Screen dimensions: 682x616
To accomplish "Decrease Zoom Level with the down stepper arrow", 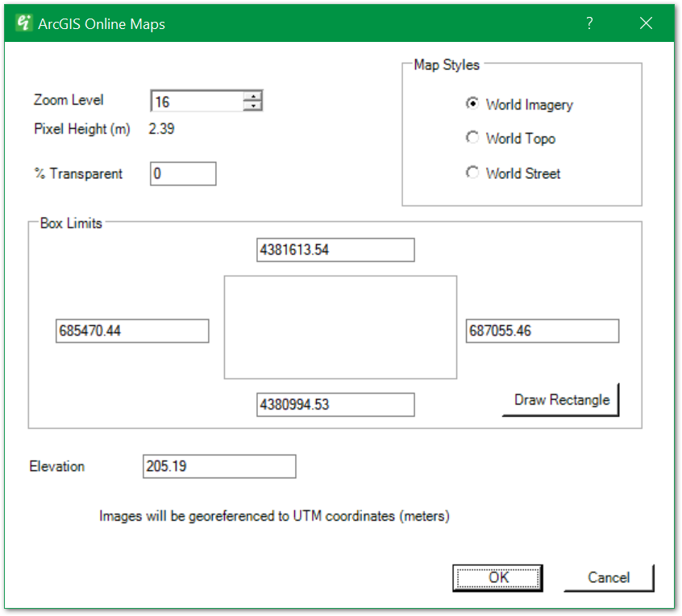I will coord(252,105).
